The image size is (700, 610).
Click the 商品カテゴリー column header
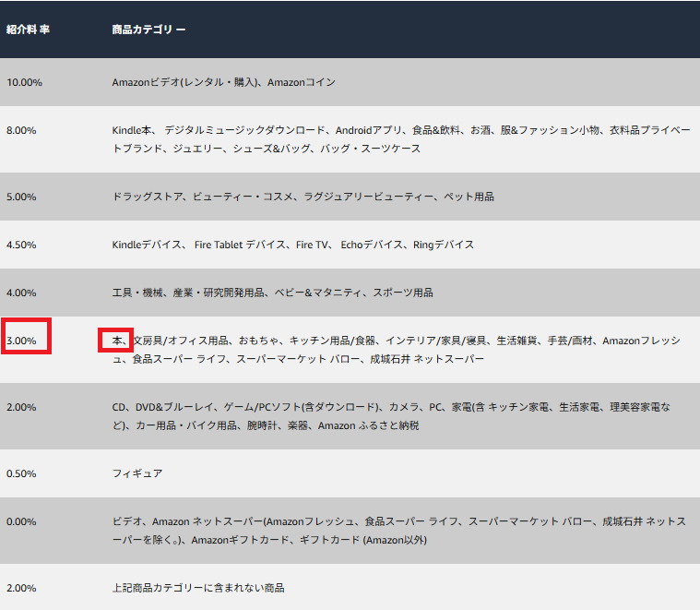pyautogui.click(x=148, y=30)
